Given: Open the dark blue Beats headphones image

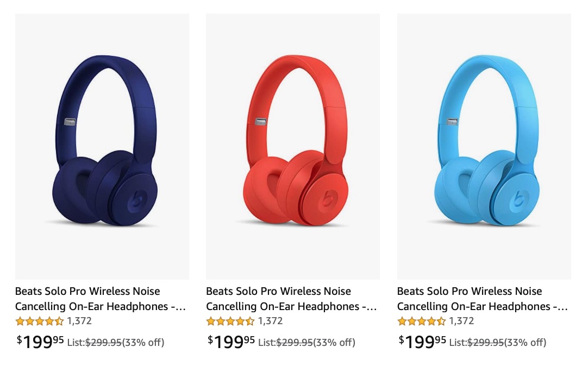Looking at the screenshot, I should click(102, 147).
